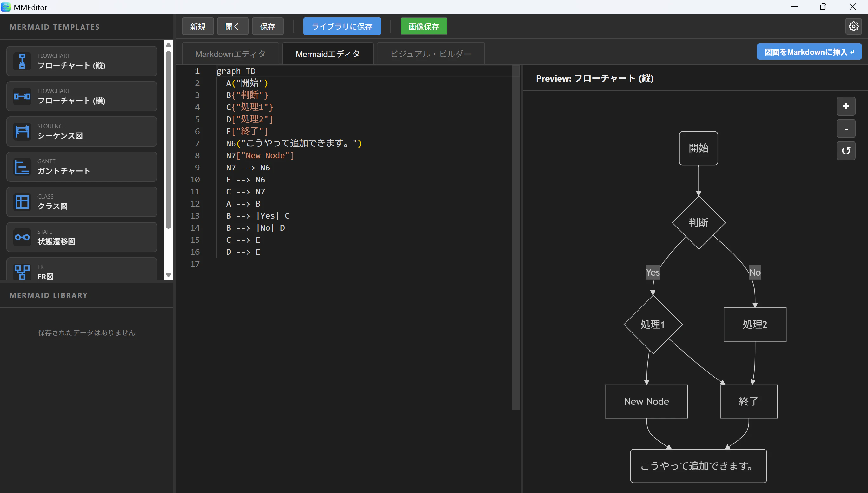The image size is (868, 493).
Task: Zoom out the preview with minus button
Action: pyautogui.click(x=846, y=129)
